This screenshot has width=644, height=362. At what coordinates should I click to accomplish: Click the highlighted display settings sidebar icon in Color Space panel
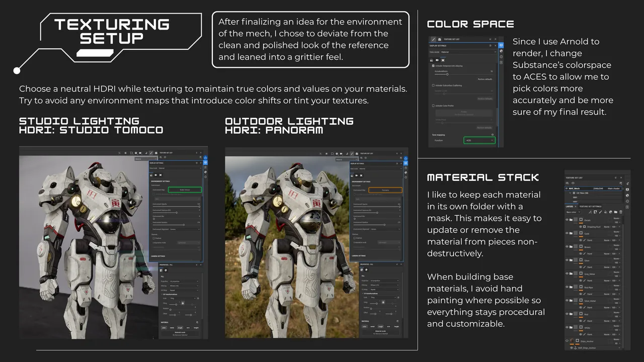[x=501, y=45]
